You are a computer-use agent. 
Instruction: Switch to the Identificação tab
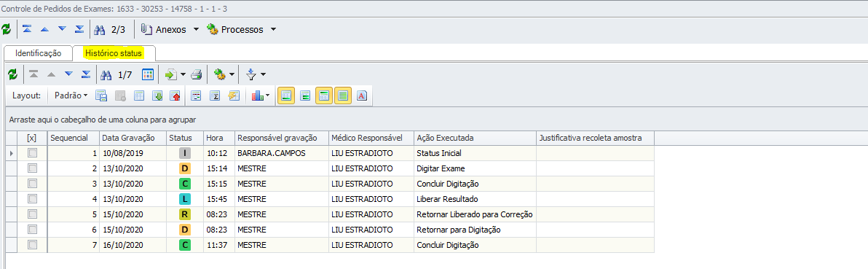38,53
